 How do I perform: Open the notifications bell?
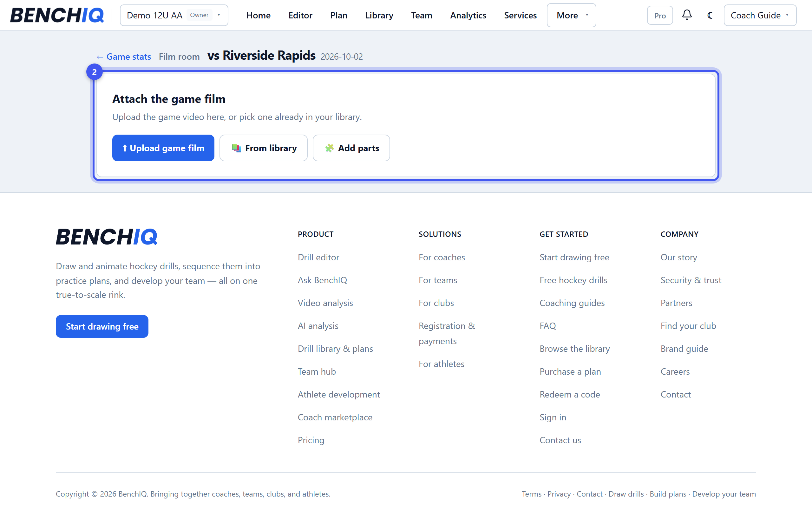[x=687, y=15]
